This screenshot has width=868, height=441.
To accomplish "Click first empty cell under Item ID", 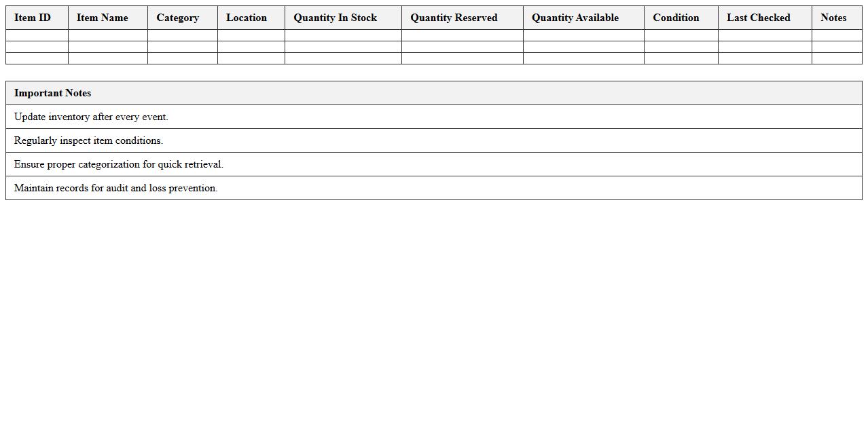I will pyautogui.click(x=37, y=35).
